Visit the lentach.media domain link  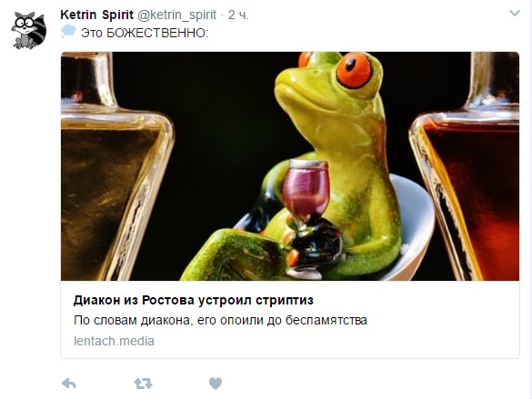114,341
